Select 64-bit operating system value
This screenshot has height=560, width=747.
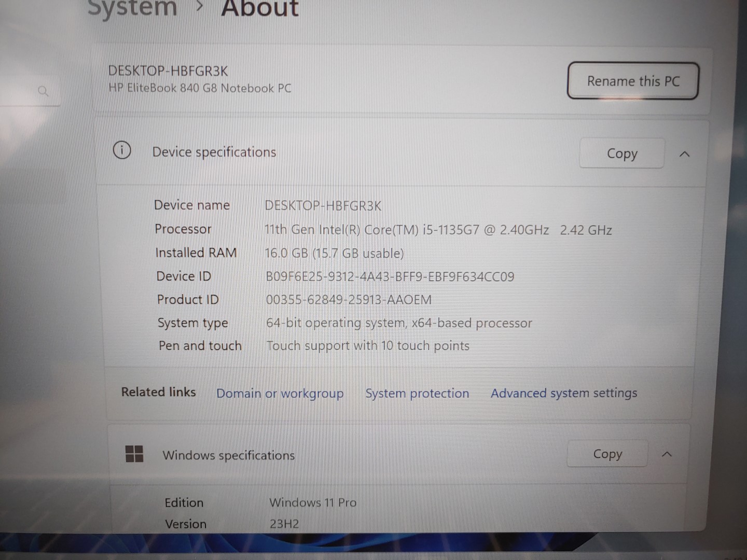[x=399, y=323]
